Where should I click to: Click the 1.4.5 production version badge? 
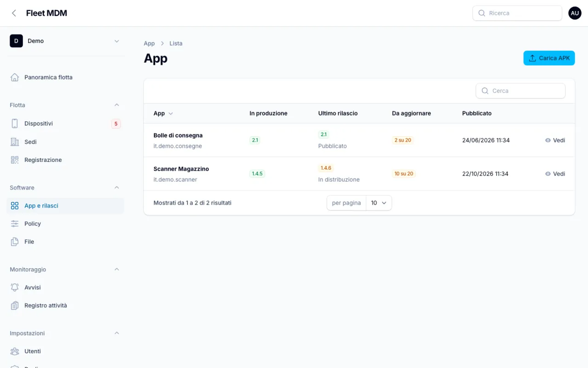coord(257,174)
